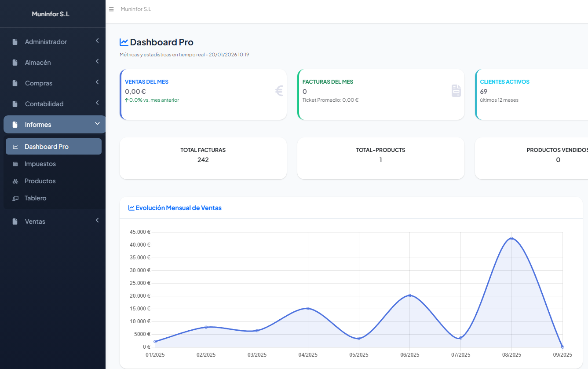Click the 08/2025 peak data point on chart
This screenshot has width=588, height=369.
(x=511, y=239)
